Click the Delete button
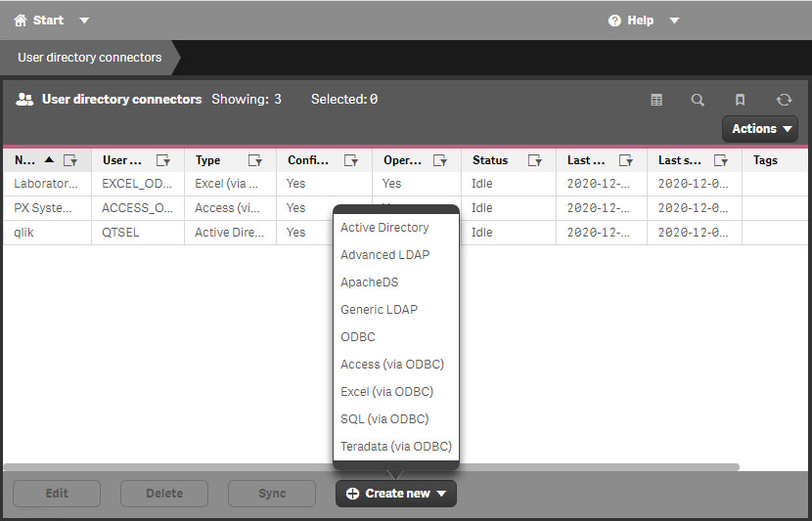The width and height of the screenshot is (812, 521). 164,494
